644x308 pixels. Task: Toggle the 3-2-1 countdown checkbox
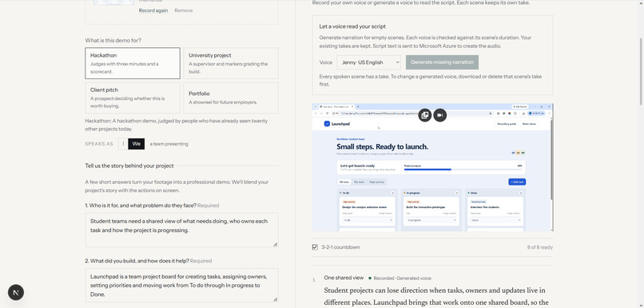tap(315, 247)
